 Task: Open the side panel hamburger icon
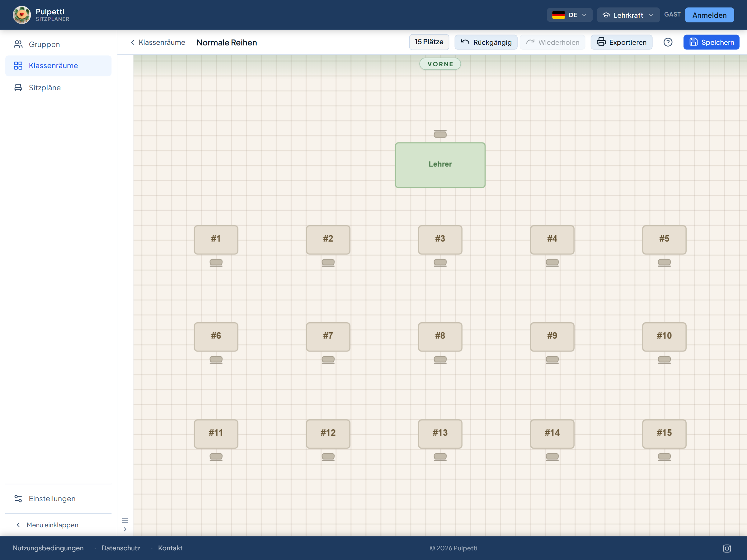point(125,521)
